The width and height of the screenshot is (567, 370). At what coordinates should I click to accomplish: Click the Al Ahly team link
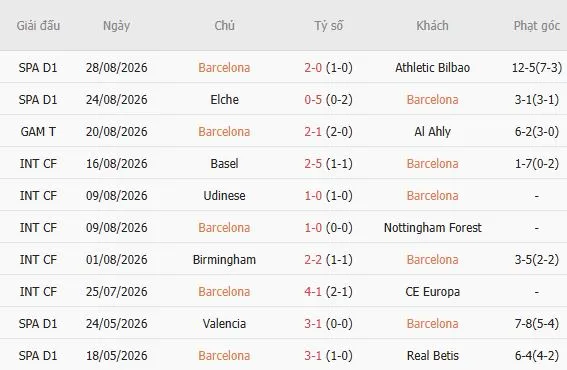click(x=432, y=132)
